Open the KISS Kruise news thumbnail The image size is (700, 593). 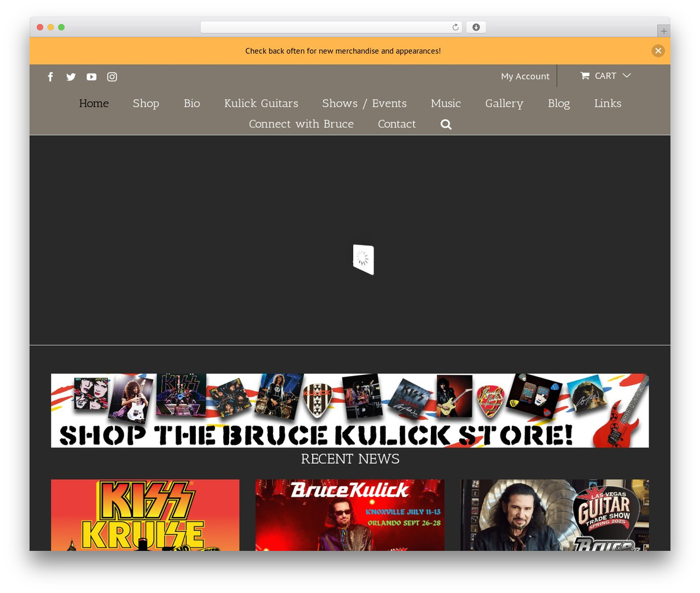145,515
